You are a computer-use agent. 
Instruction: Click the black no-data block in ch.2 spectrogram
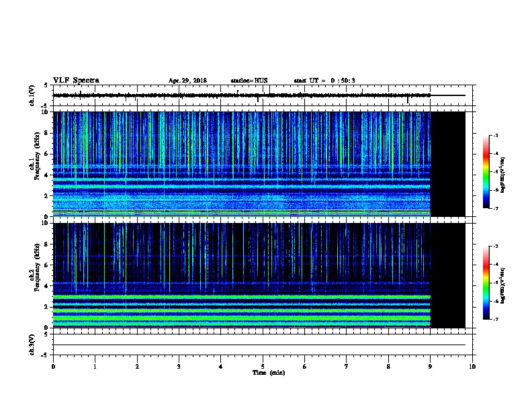[448, 275]
